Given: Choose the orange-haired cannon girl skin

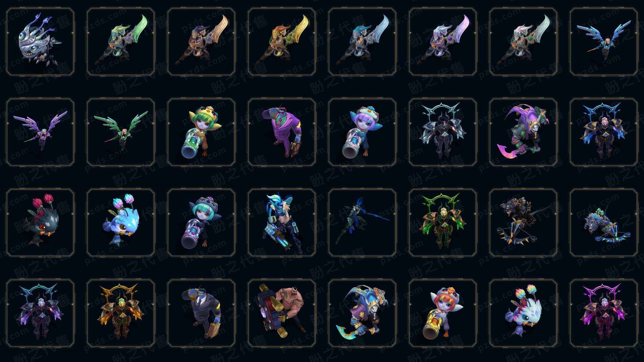Looking at the screenshot, I should (x=443, y=313).
